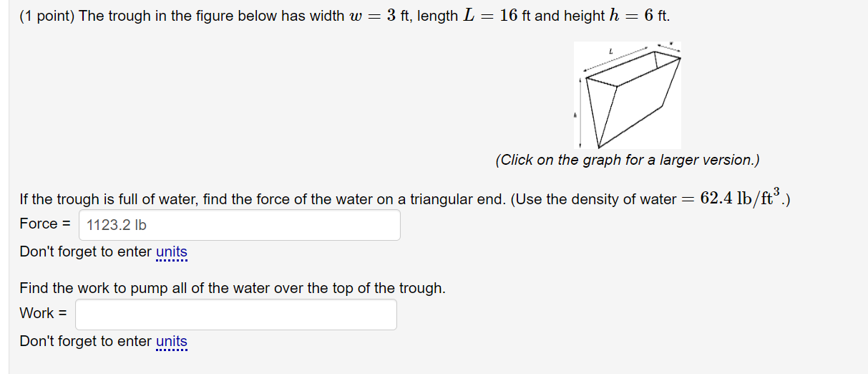This screenshot has width=868, height=374.
Task: Click the 'Force =' label
Action: click(45, 224)
